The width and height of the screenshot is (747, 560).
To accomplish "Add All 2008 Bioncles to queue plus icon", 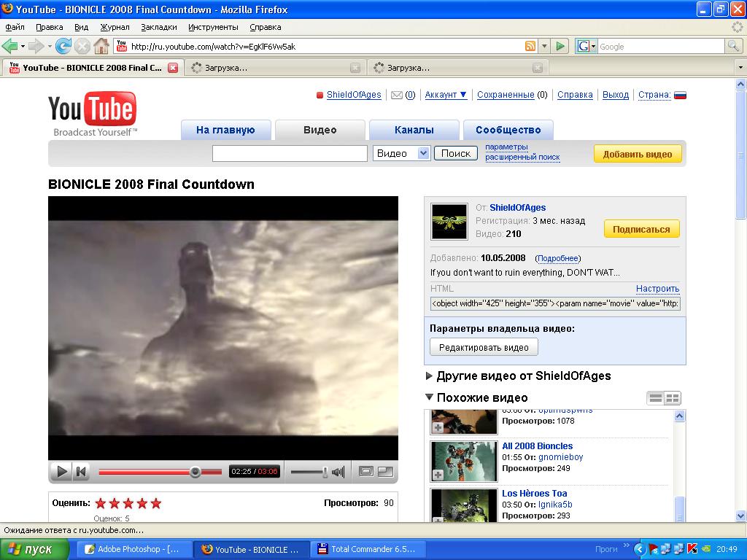I will tap(438, 475).
